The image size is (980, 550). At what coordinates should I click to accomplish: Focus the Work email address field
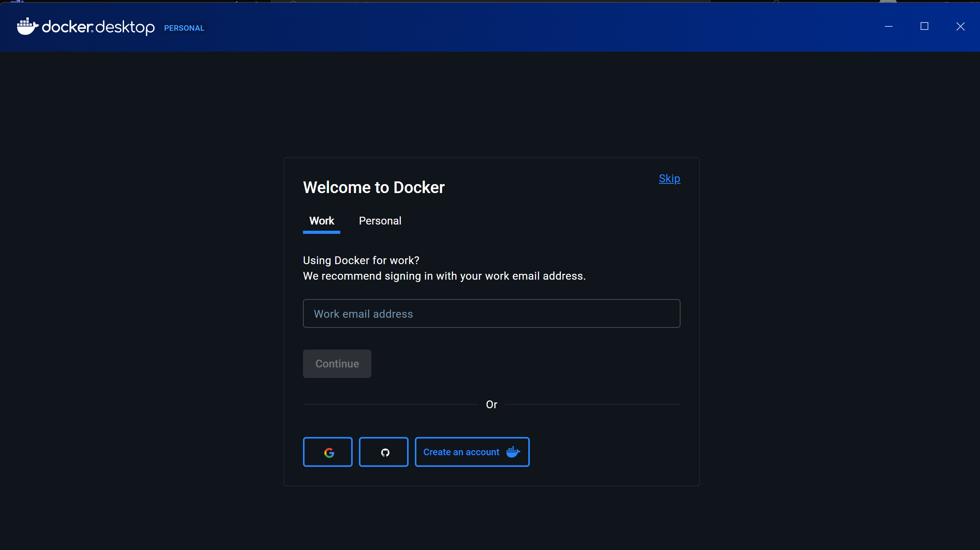(x=491, y=313)
